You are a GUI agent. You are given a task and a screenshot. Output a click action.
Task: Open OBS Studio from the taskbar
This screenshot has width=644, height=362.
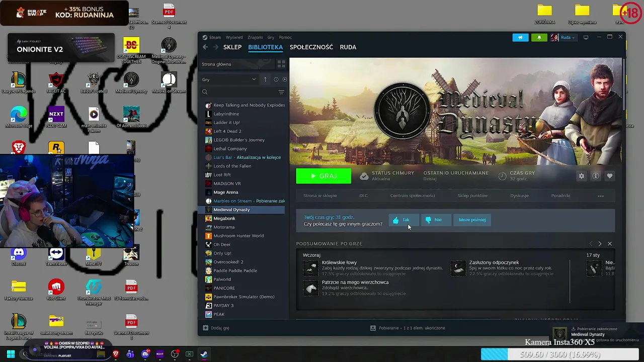(175, 354)
